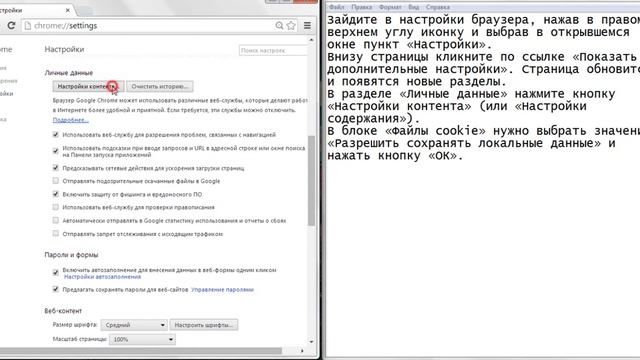Viewport: 640px width, 360px height.
Task: Open the Настройки контента button
Action: (88, 87)
